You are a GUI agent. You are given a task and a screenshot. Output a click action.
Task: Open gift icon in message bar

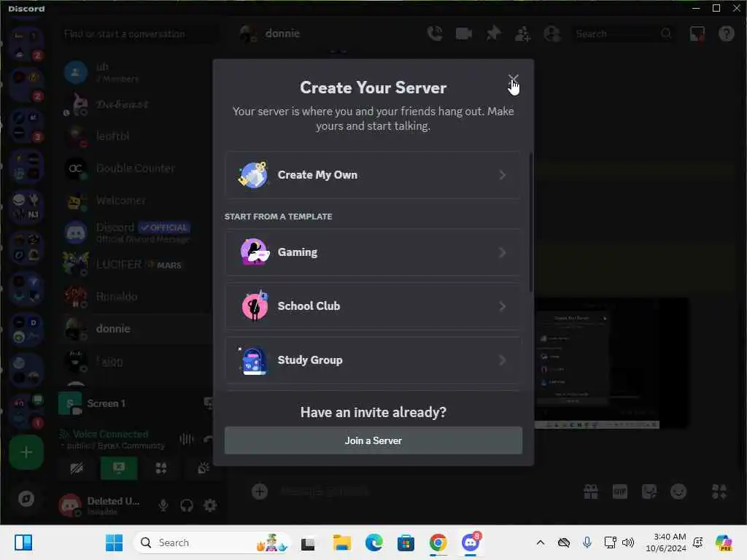591,491
